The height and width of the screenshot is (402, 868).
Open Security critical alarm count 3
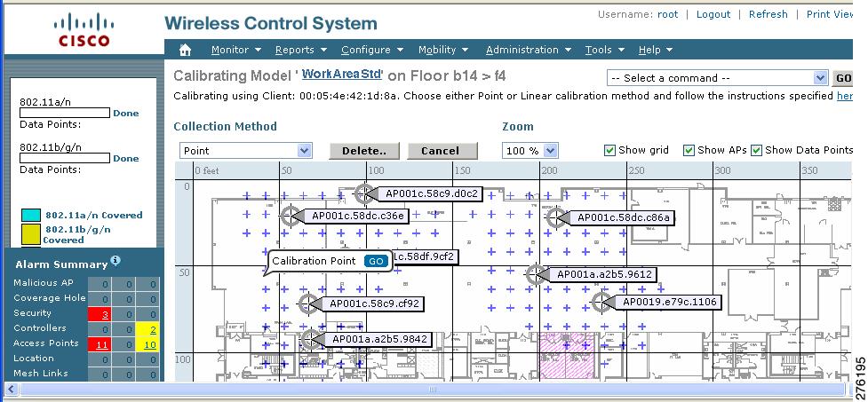105,314
